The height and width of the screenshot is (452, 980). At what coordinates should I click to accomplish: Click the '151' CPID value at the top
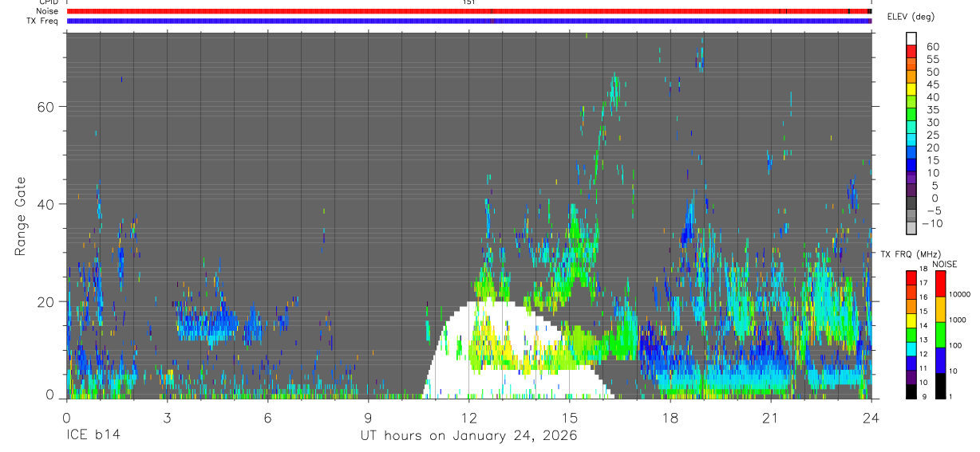pos(469,2)
